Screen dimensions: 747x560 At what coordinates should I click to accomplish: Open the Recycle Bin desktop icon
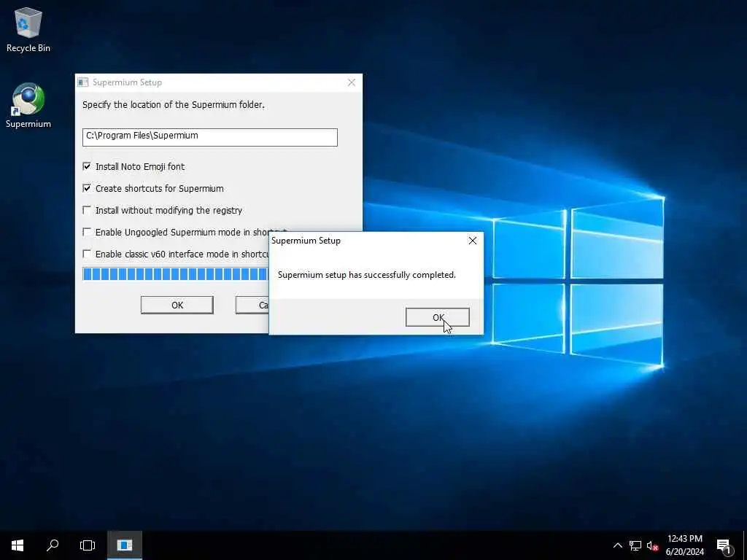[28, 29]
